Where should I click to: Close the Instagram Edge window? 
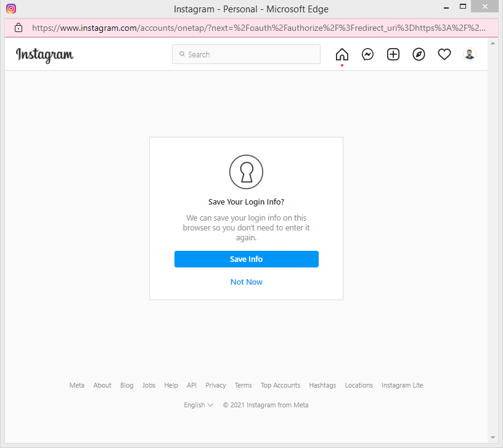point(485,6)
